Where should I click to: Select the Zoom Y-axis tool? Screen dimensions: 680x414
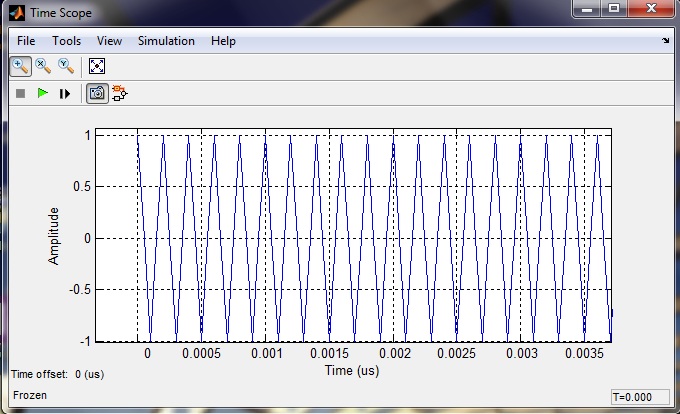click(66, 66)
